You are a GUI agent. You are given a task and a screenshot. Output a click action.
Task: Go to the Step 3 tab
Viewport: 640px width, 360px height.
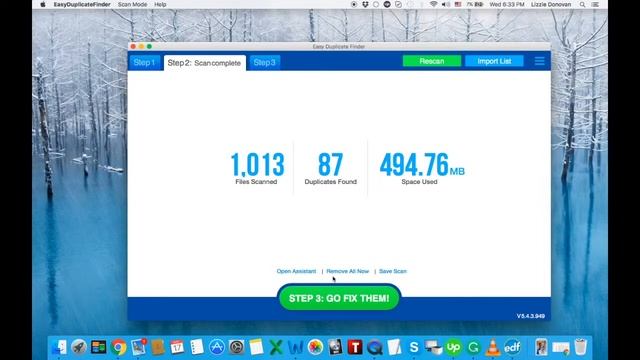click(264, 62)
